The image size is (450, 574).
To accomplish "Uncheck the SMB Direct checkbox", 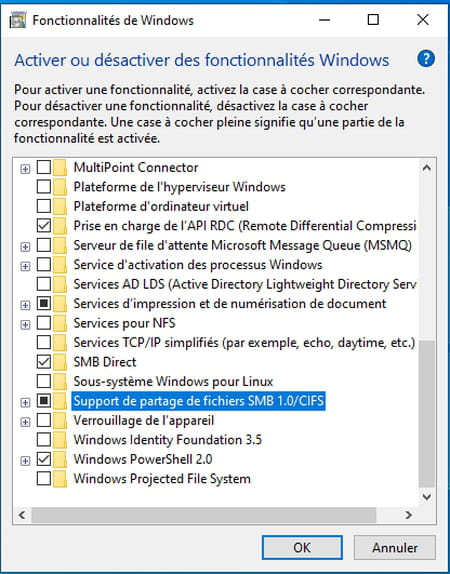I will coord(44,362).
